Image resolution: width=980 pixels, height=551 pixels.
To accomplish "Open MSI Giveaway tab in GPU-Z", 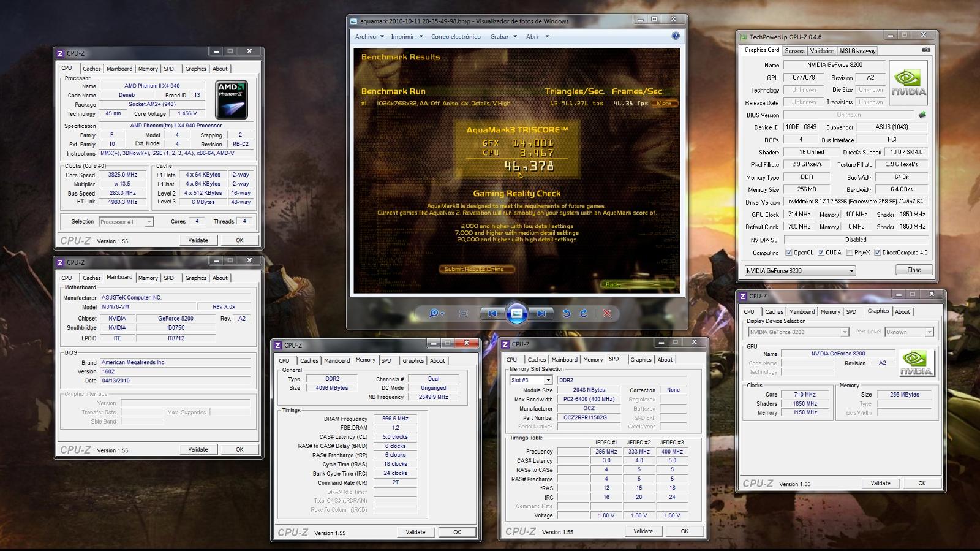I will [x=858, y=51].
